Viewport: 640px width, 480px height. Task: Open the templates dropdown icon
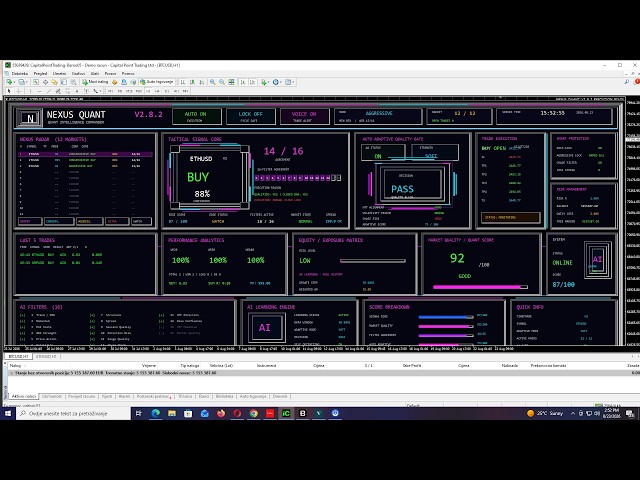[x=289, y=82]
